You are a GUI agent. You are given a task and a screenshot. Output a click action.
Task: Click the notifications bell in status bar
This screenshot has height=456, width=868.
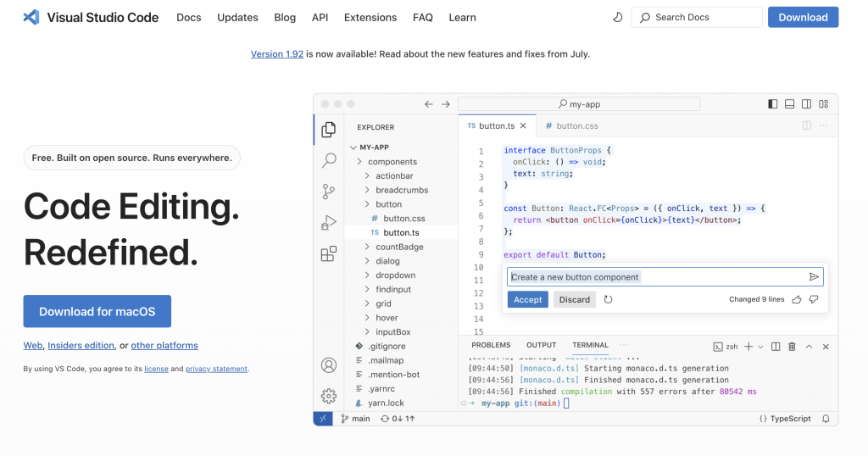[x=826, y=419]
